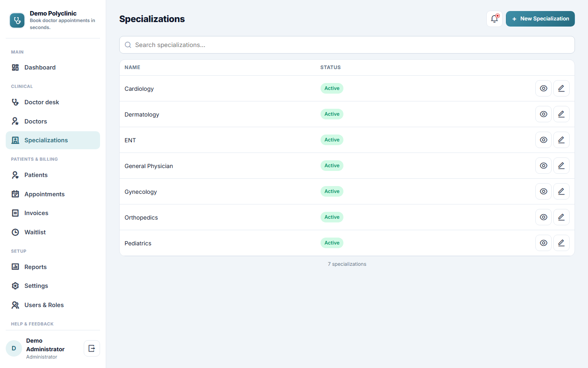
Task: View the Pediatrics specialization
Action: [543, 243]
